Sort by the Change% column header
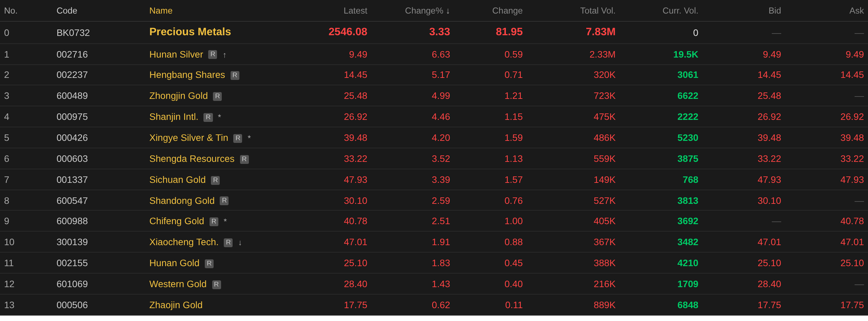868x321 pixels. coord(427,11)
